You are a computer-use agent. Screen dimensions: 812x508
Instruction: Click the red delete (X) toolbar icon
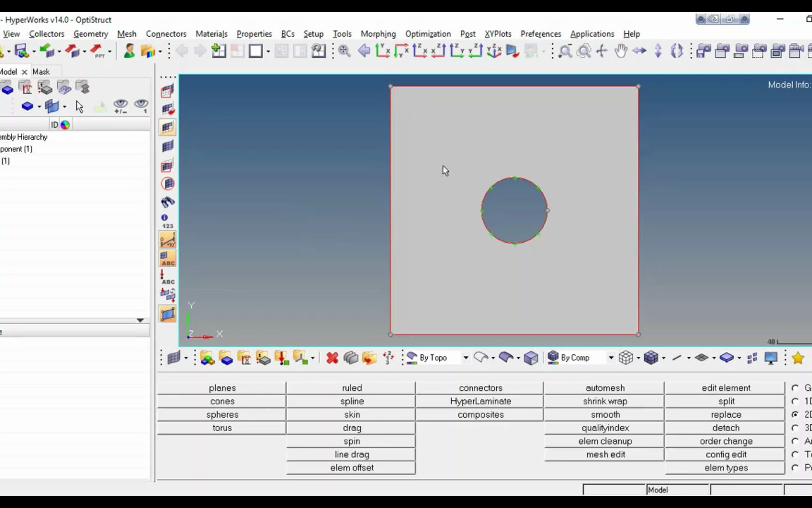[x=332, y=358]
